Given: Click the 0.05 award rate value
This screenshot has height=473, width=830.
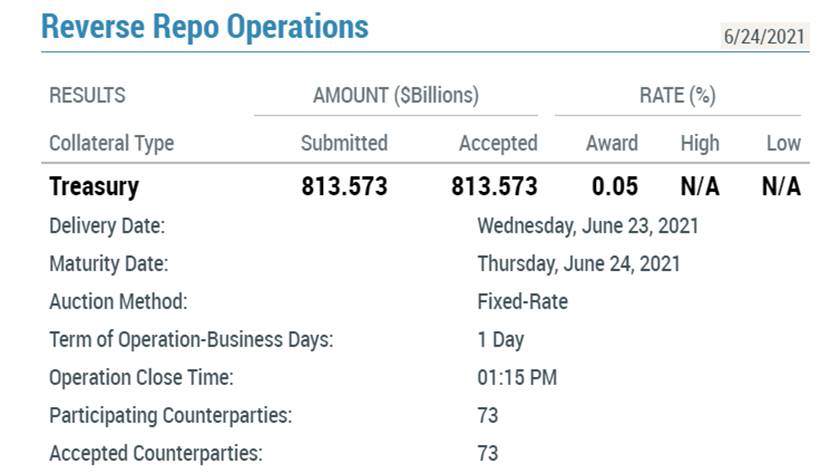Looking at the screenshot, I should pos(615,186).
